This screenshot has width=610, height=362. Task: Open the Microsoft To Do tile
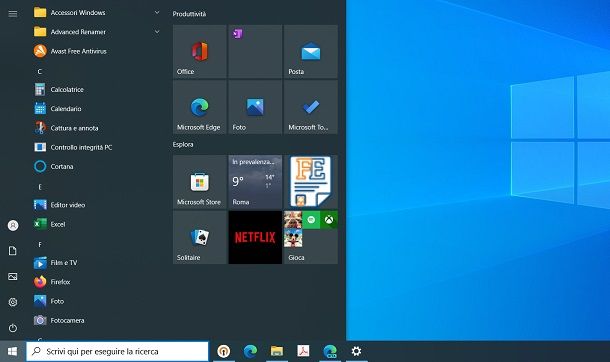click(x=311, y=107)
